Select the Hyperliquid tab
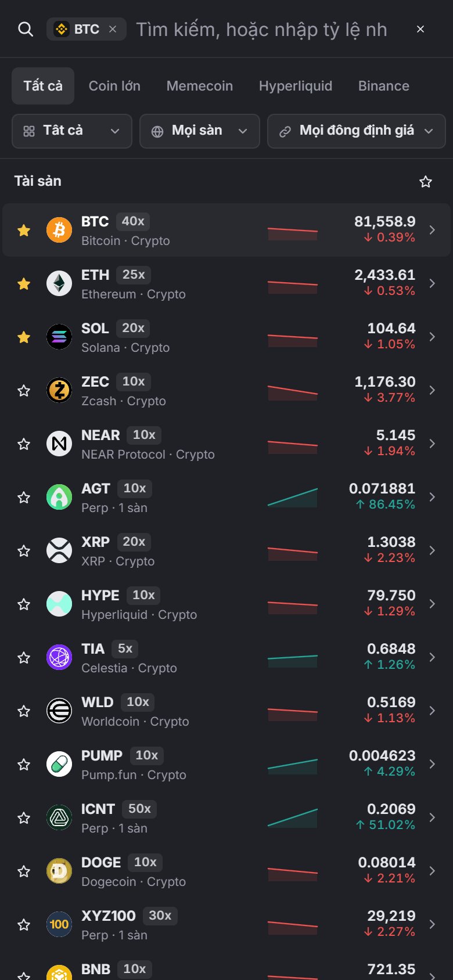 (296, 86)
